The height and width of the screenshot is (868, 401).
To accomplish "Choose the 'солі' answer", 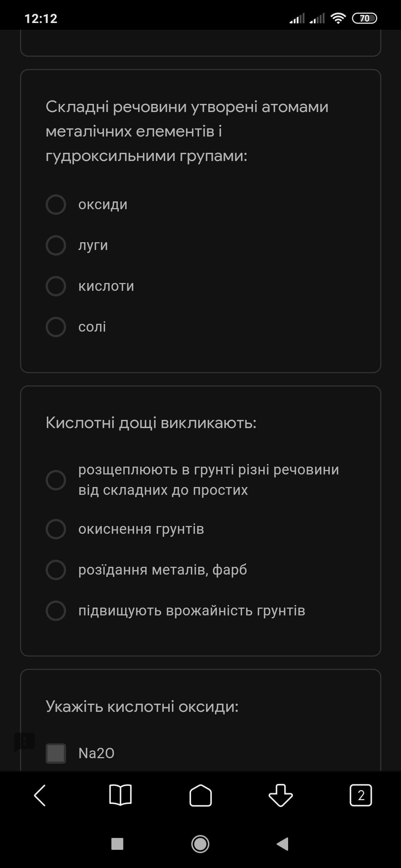I will click(x=56, y=327).
